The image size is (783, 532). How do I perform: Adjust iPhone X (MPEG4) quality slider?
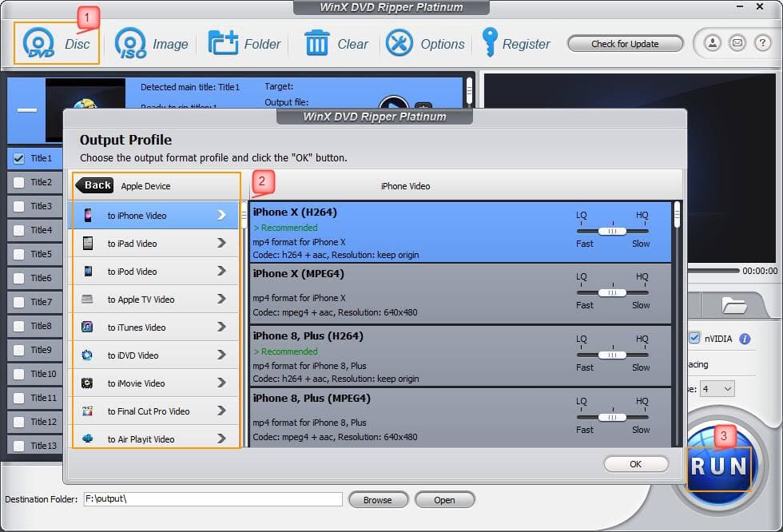click(x=612, y=292)
